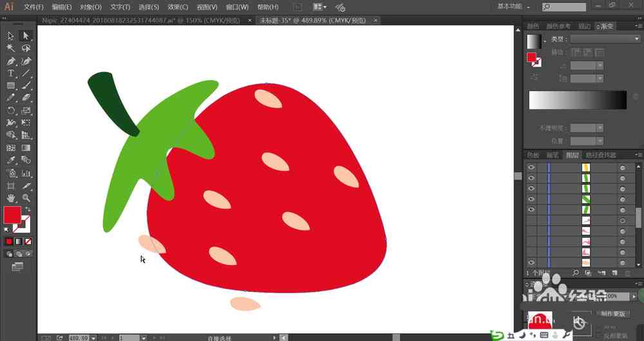
Task: Open the 对象(O) menu
Action: tap(91, 7)
